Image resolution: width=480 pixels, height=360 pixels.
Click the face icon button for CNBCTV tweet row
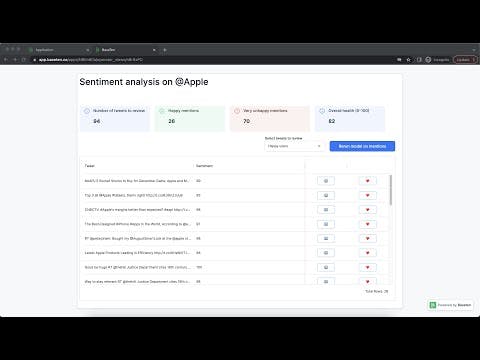(326, 210)
